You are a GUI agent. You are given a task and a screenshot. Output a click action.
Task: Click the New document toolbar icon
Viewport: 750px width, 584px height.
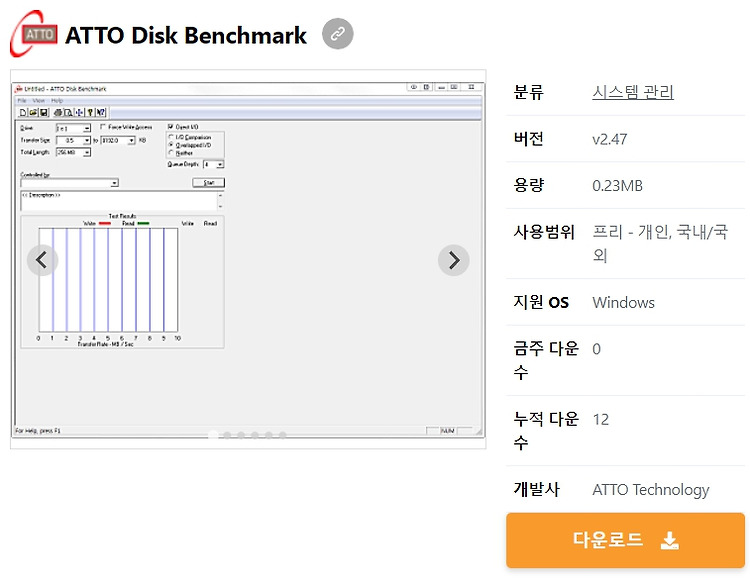click(23, 112)
